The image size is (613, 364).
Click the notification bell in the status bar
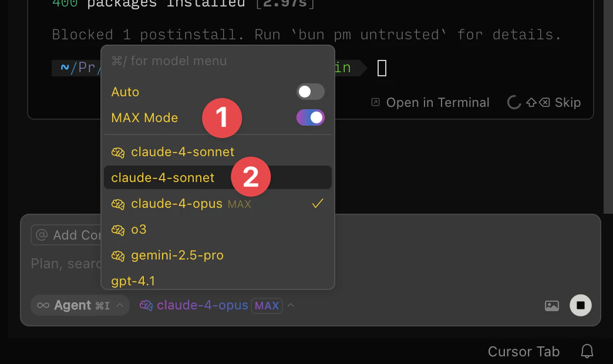pos(587,350)
